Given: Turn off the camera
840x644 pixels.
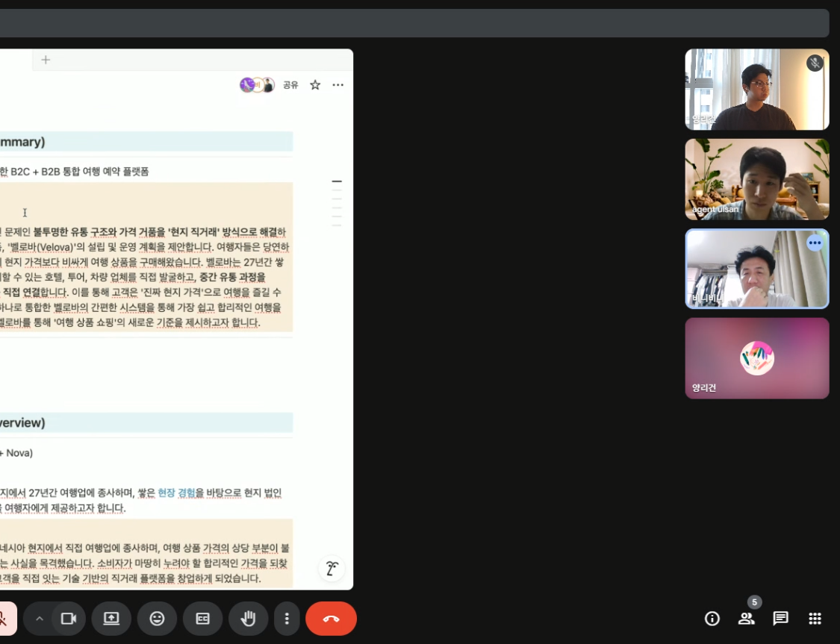Looking at the screenshot, I should [x=67, y=619].
